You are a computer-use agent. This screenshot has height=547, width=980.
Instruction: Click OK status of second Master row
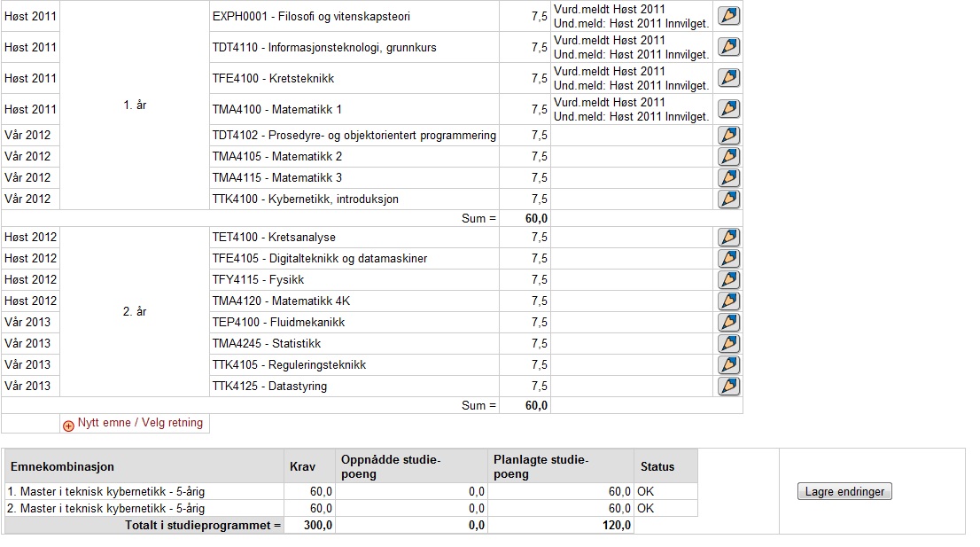coord(646,508)
